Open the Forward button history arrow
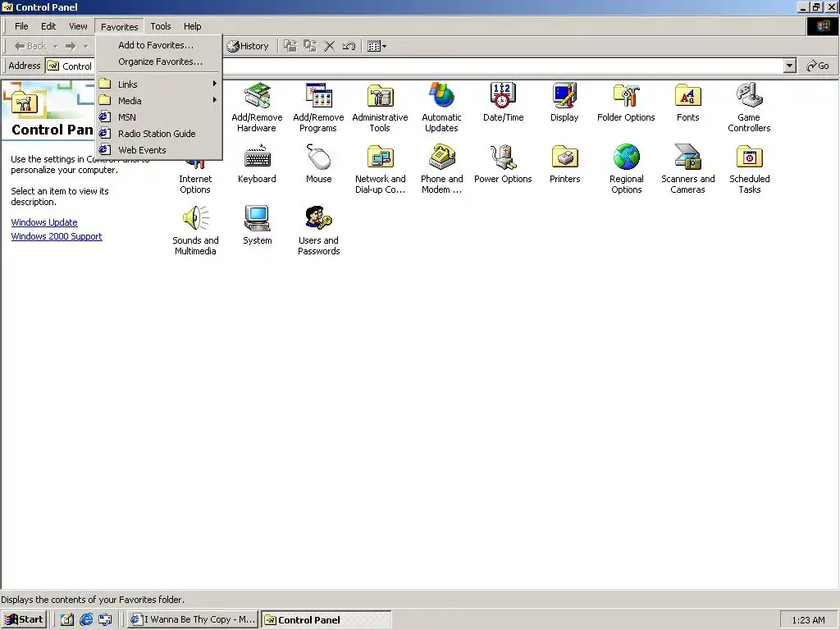This screenshot has width=840, height=630. click(x=86, y=46)
